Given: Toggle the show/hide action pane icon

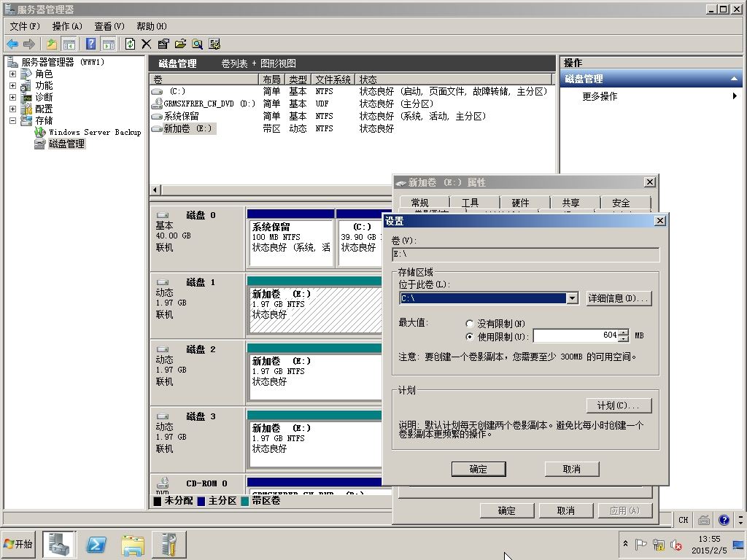Looking at the screenshot, I should coord(109,44).
